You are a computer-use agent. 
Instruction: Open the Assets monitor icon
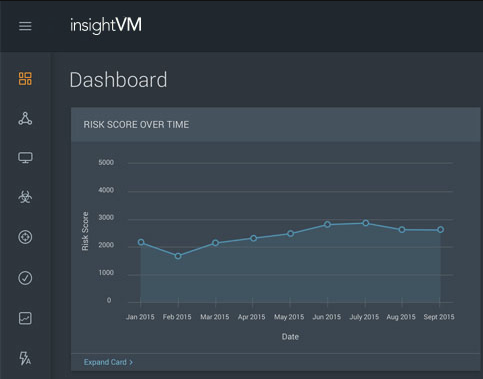pyautogui.click(x=25, y=158)
